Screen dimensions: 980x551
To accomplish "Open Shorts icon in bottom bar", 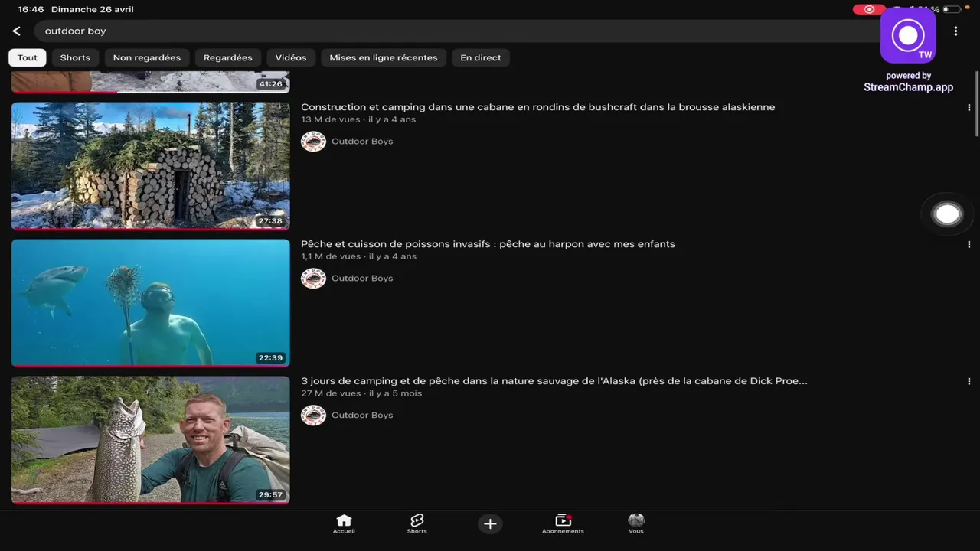I will coord(416,524).
